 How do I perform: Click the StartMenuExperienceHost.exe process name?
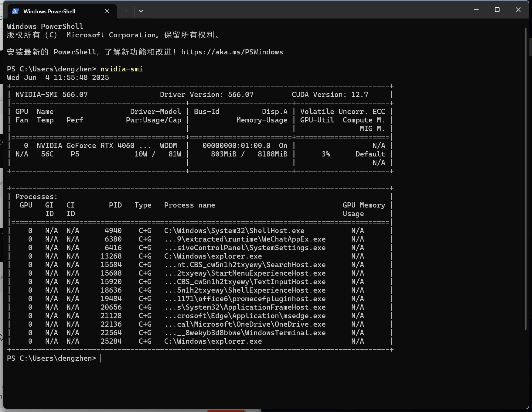click(245, 273)
